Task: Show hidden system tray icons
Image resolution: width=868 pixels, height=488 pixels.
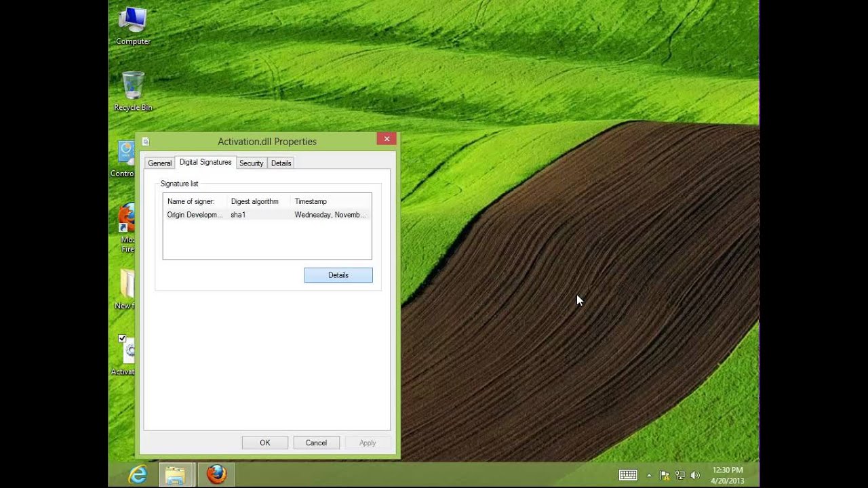Action: pos(649,475)
